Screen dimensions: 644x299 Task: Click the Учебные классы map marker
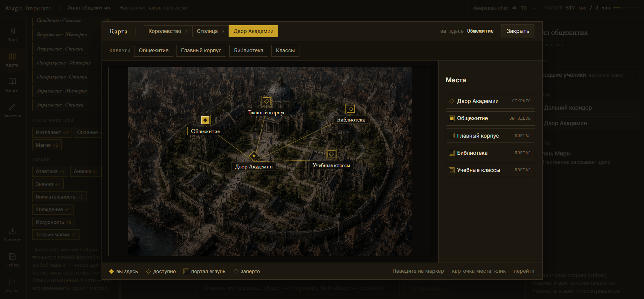[x=331, y=154]
